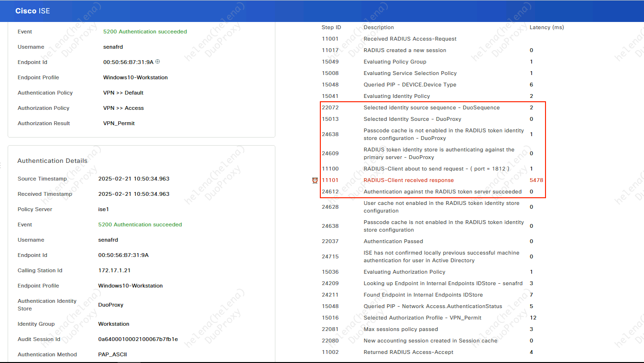Image resolution: width=644 pixels, height=363 pixels.
Task: Click the Authentication Details section heading
Action: click(52, 161)
